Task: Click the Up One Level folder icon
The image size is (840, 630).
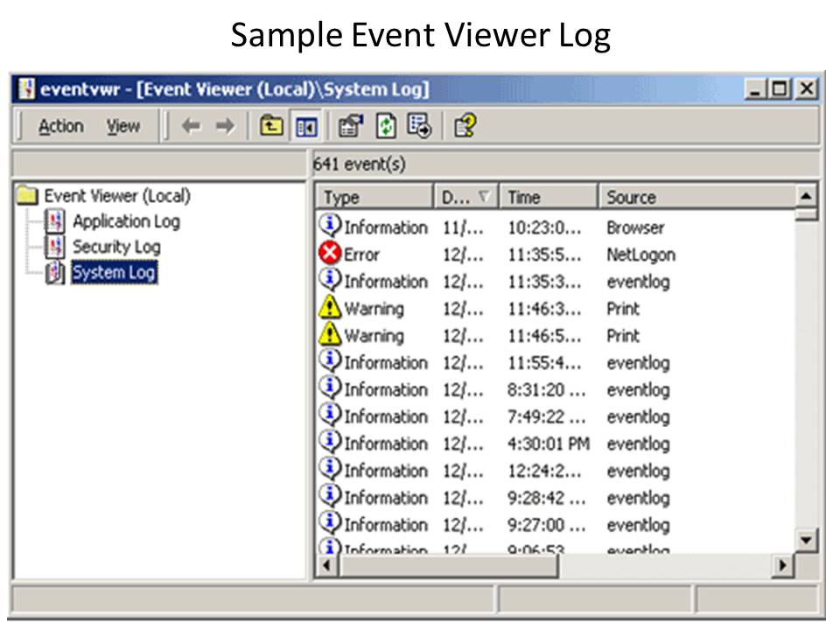Action: pos(272,127)
